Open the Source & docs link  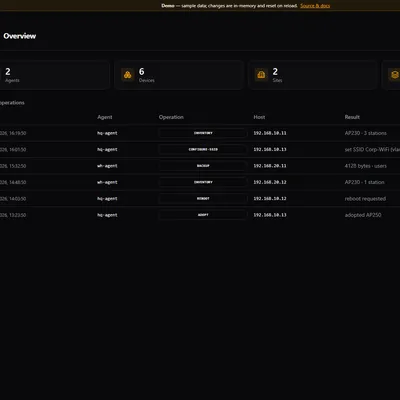315,6
